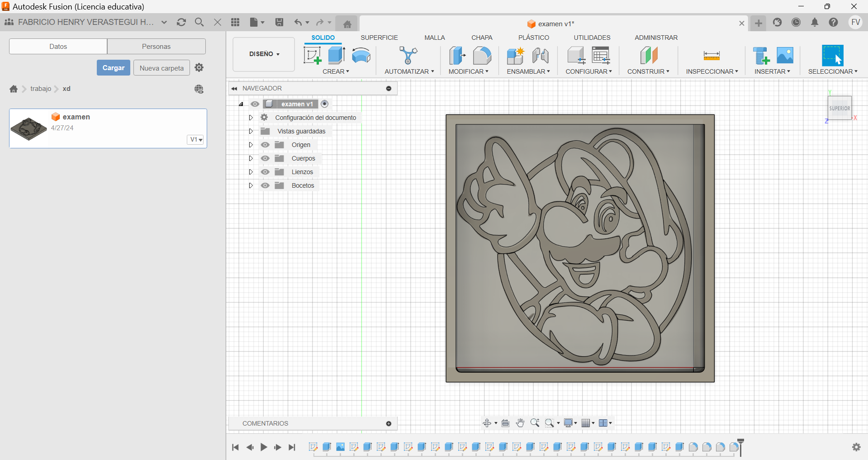Jump to timeline beginning
This screenshot has width=868, height=460.
(x=235, y=447)
